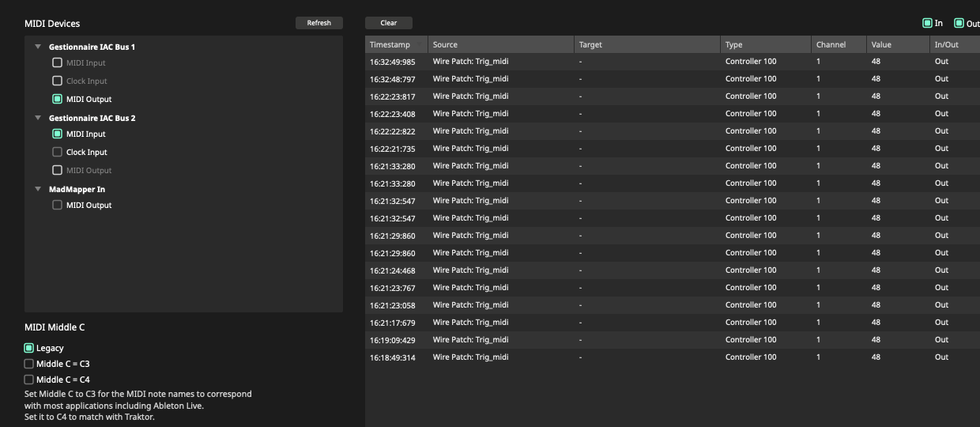
Task: Click the Refresh button for MIDI Devices
Action: [x=318, y=23]
